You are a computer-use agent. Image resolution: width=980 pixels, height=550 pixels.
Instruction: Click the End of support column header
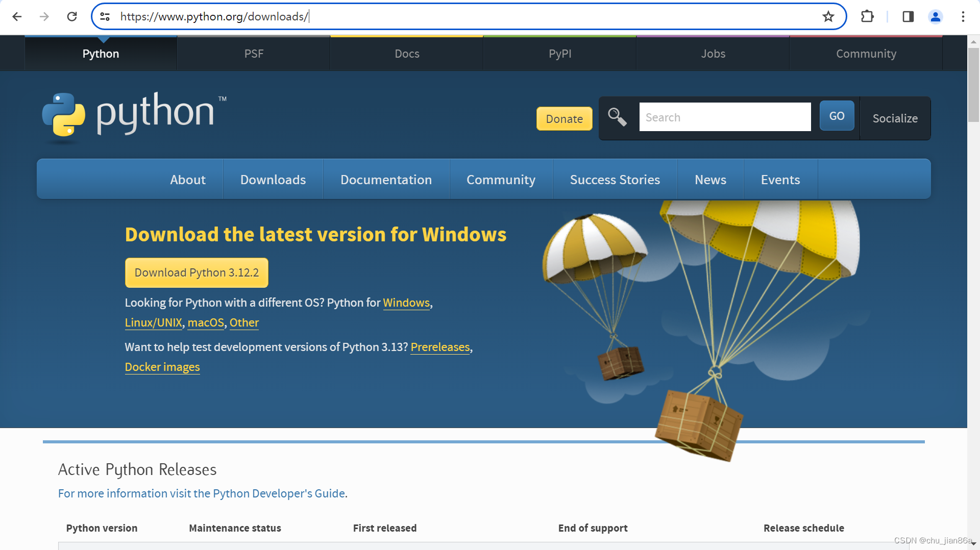(593, 528)
